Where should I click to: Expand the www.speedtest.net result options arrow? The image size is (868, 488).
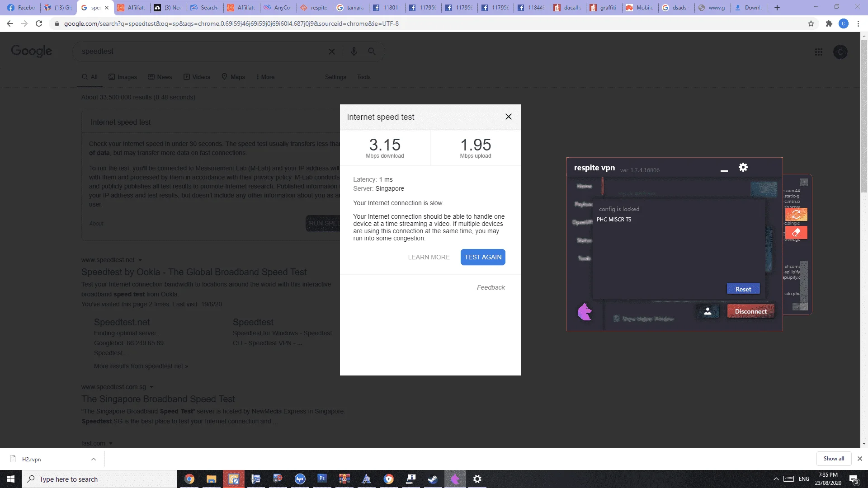point(140,260)
